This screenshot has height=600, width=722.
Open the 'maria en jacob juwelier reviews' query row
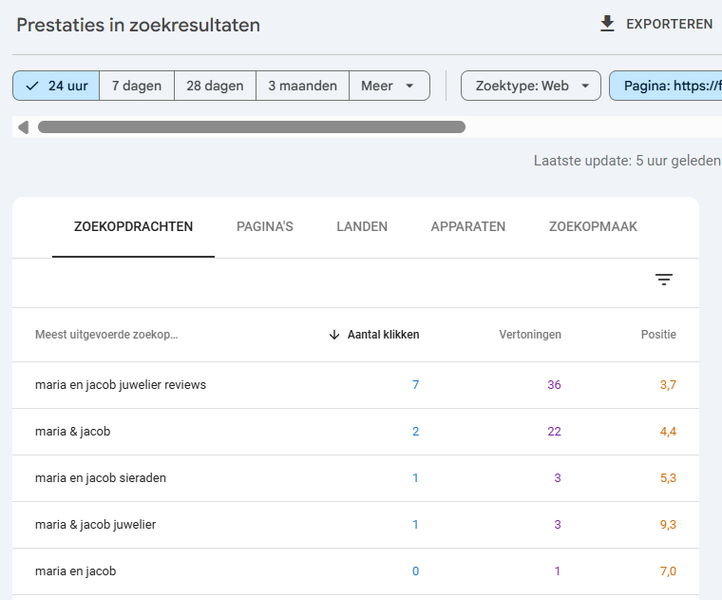tap(121, 385)
